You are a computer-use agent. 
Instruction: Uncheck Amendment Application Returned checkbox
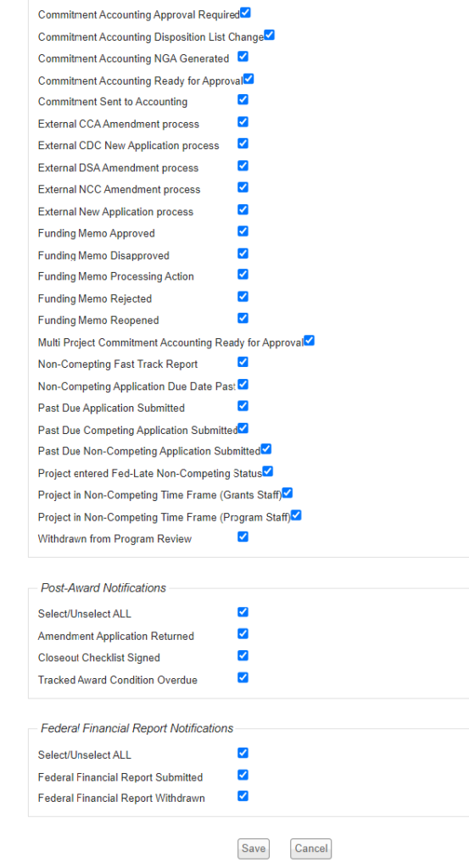(243, 634)
